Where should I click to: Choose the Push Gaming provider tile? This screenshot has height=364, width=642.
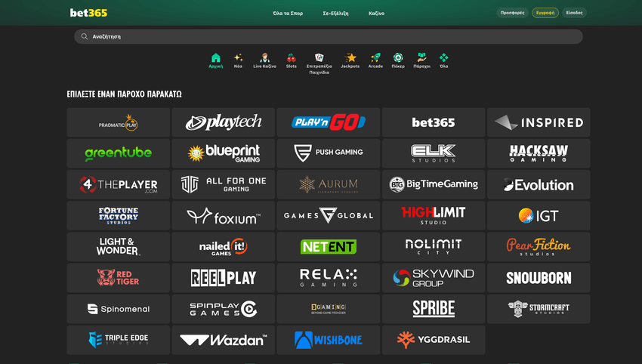[x=329, y=153]
